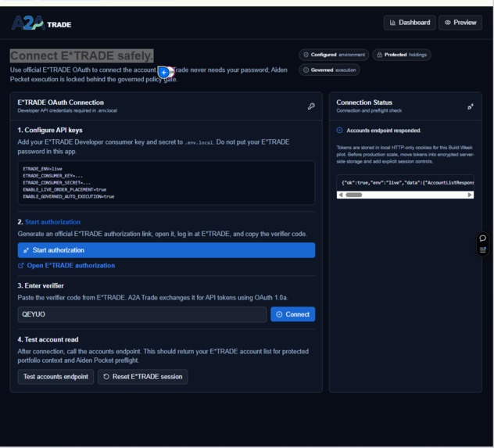Click the Connection Status title
Viewport: 494px width, 448px height.
pos(364,102)
